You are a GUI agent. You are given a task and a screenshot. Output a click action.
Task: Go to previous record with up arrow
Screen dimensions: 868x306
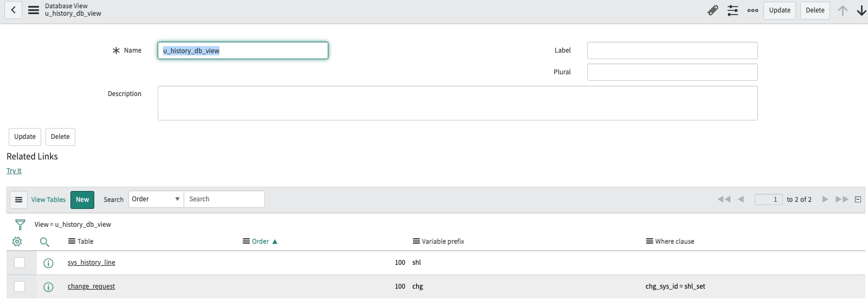(843, 10)
